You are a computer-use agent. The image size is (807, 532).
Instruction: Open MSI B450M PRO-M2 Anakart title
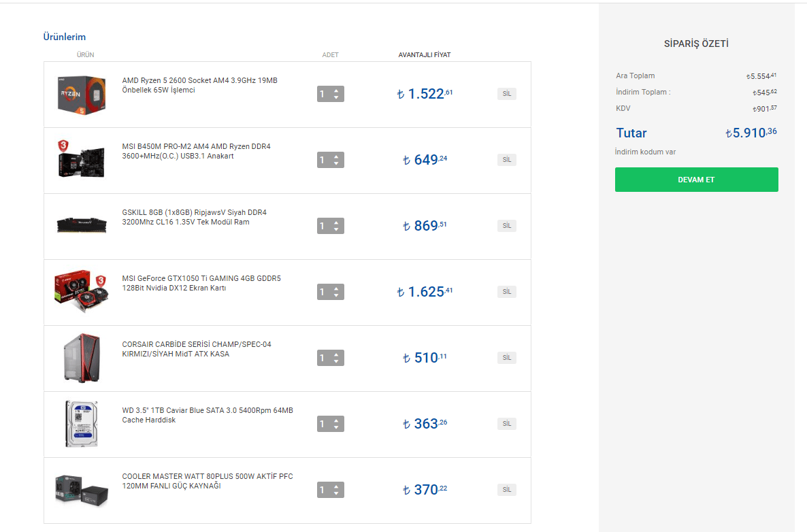(196, 151)
